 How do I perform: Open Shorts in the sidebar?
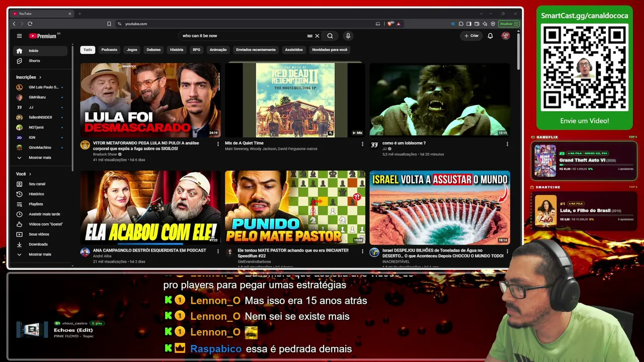pos(40,61)
